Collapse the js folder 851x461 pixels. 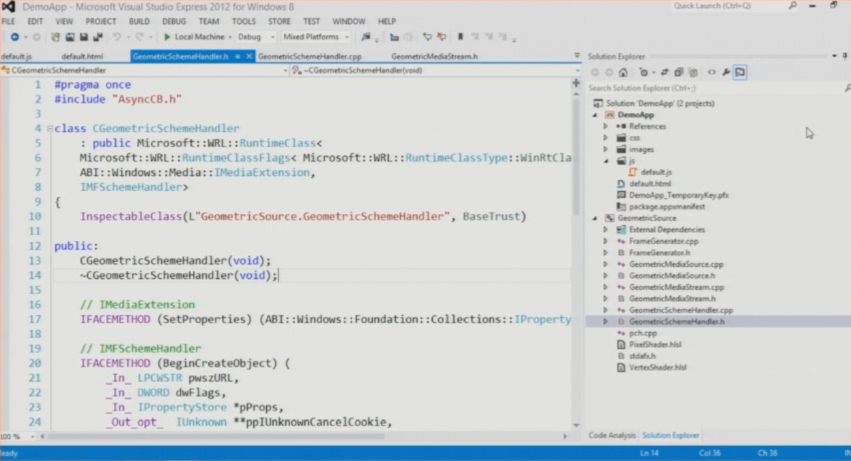tap(606, 161)
